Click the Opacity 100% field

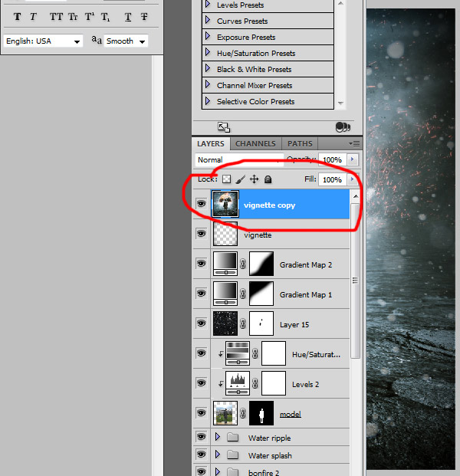pyautogui.click(x=333, y=159)
